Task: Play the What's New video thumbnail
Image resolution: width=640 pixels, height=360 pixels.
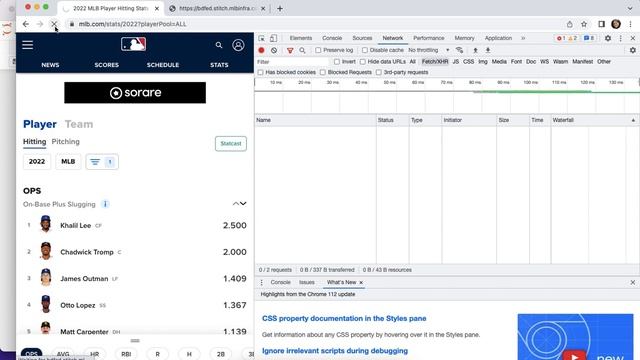Action: point(575,337)
